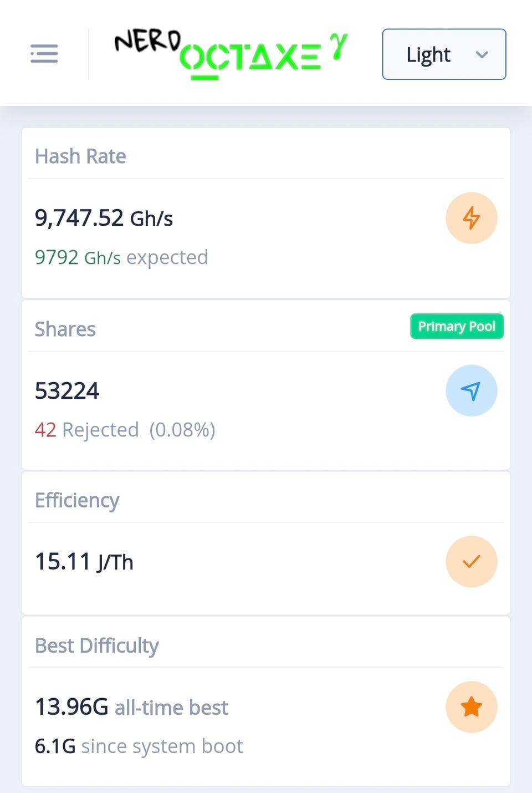Open the Light theme dropdown
This screenshot has height=793, width=532.
point(444,54)
